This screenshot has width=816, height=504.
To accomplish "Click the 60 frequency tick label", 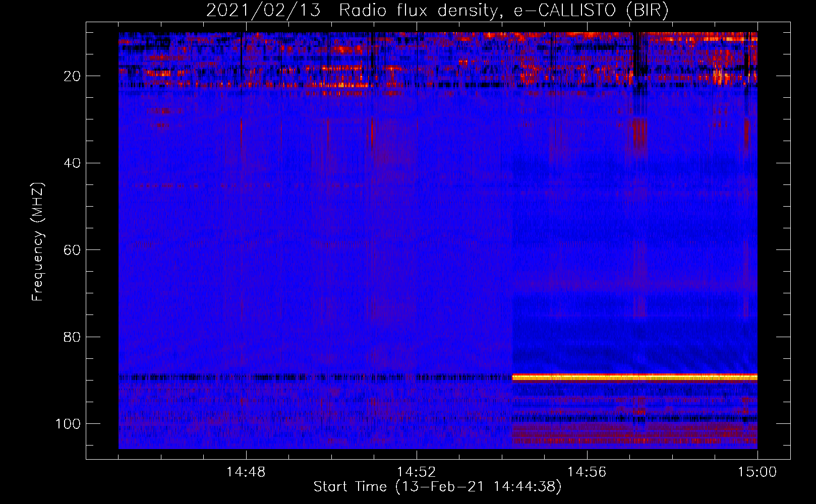I will pos(73,250).
